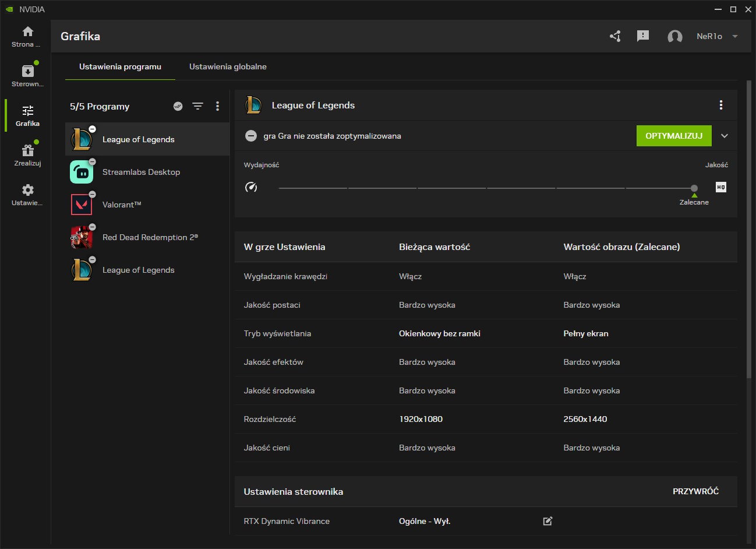Select the Ustawienia programu tab
756x549 pixels.
[x=120, y=66]
